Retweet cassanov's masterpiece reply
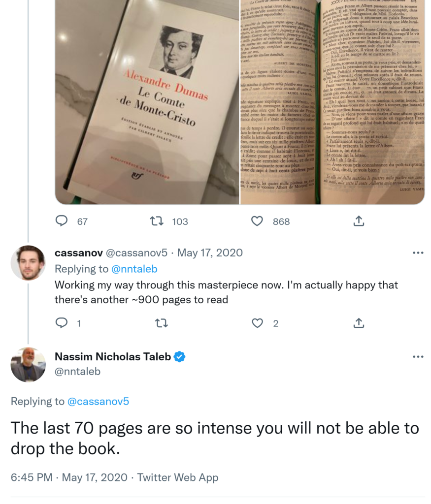Image resolution: width=431 pixels, height=504 pixels. [161, 323]
